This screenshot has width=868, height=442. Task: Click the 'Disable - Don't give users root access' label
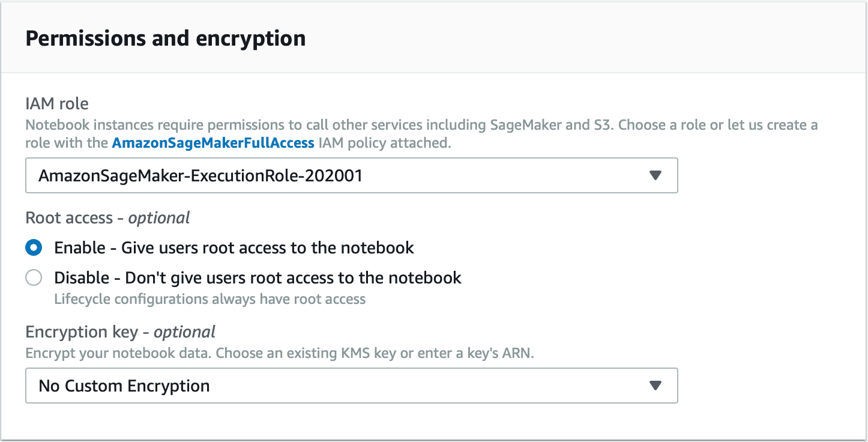[258, 277]
